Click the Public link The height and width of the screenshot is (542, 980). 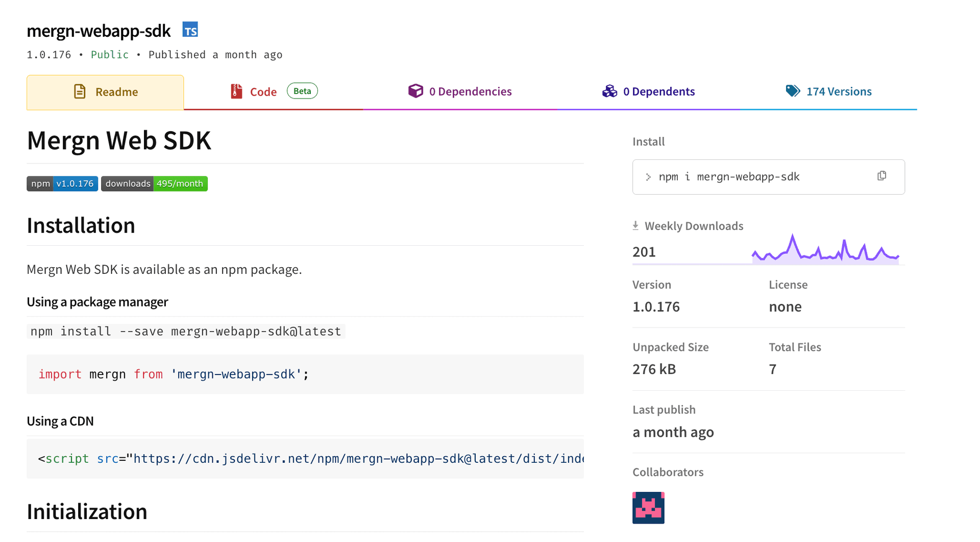point(109,54)
